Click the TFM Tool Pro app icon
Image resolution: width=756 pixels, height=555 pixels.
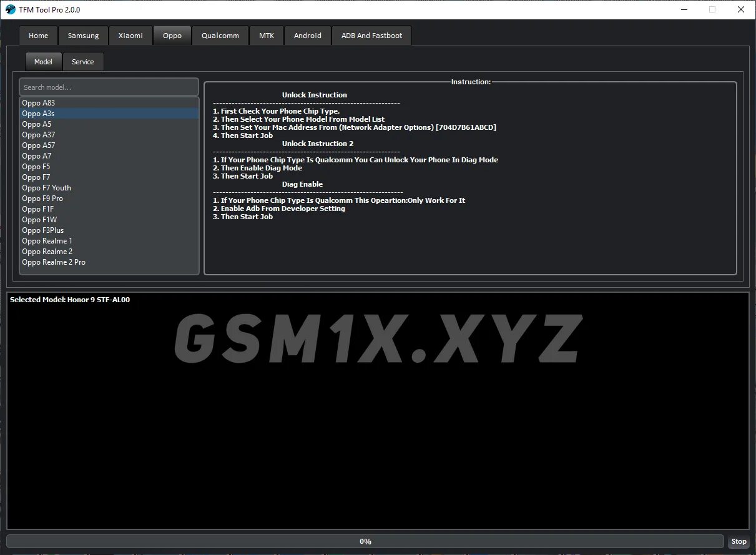pos(10,9)
